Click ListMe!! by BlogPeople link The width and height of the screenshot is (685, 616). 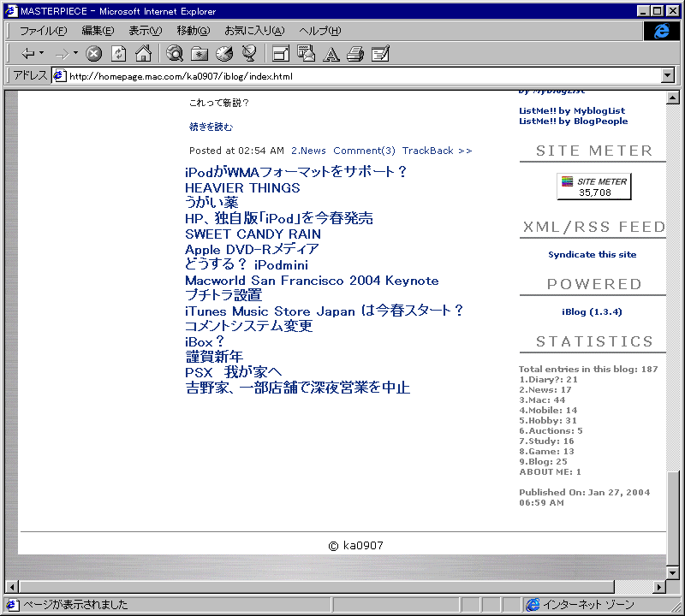pos(573,121)
